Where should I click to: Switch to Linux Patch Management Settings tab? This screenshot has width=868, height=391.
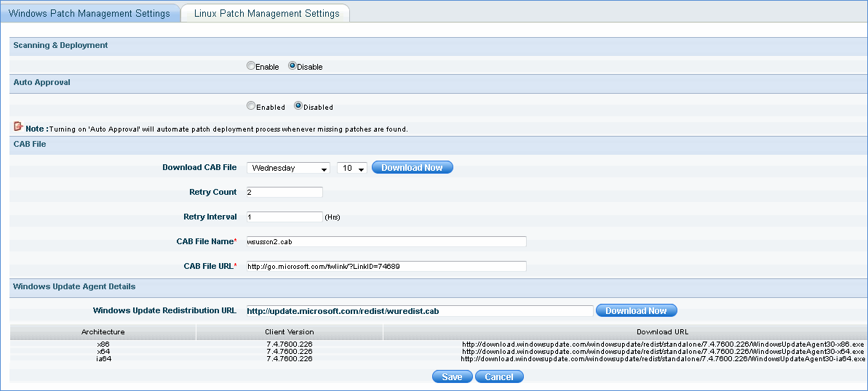coord(266,13)
